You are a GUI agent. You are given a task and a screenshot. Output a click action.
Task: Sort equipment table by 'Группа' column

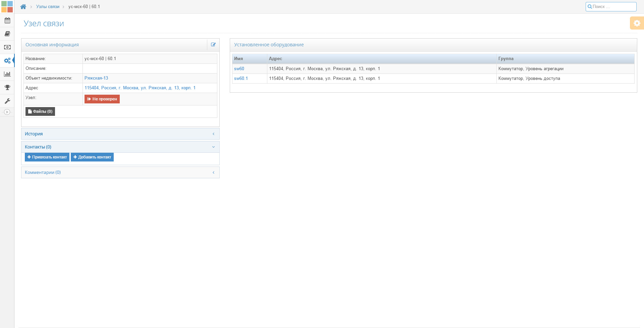506,59
